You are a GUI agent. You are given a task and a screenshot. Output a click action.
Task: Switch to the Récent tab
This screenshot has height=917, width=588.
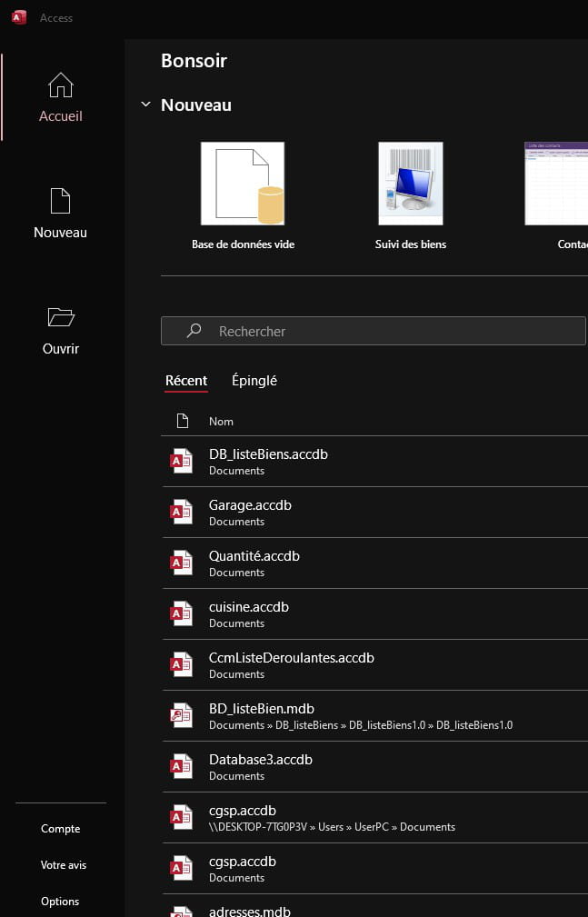[186, 381]
